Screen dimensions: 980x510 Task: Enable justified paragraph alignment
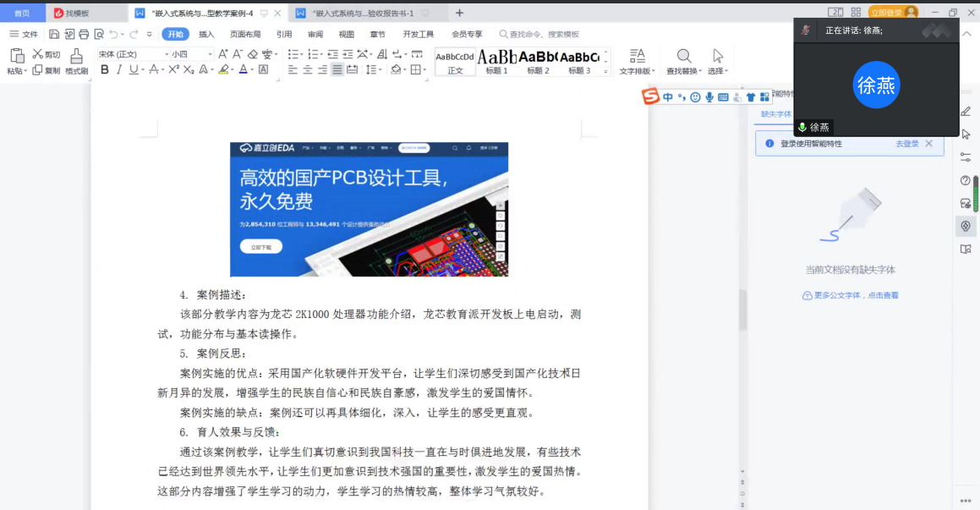tap(337, 69)
